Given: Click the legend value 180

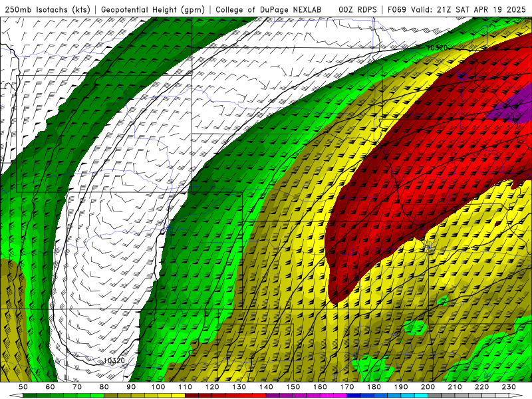Looking at the screenshot, I should coord(374,387).
